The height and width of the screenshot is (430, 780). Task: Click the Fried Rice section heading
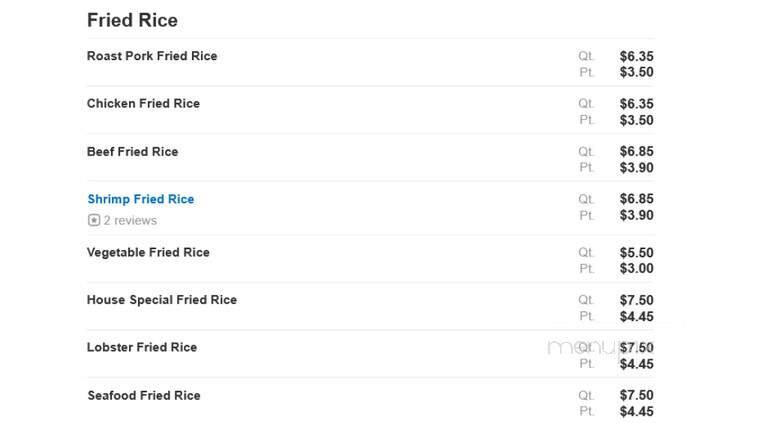pos(132,20)
